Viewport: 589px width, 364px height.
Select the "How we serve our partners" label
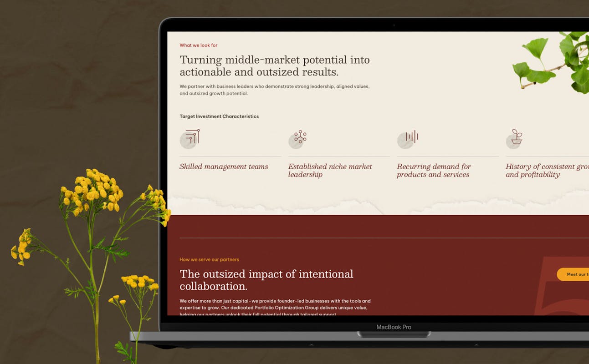pyautogui.click(x=209, y=259)
